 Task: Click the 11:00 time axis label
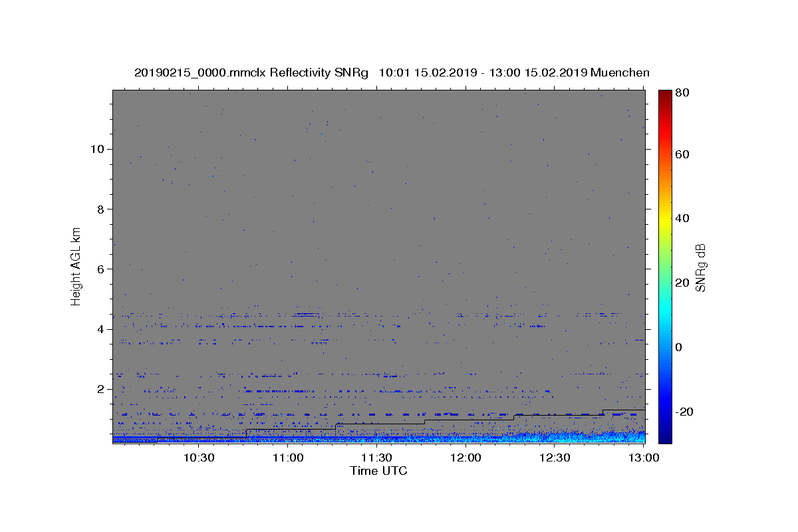288,458
